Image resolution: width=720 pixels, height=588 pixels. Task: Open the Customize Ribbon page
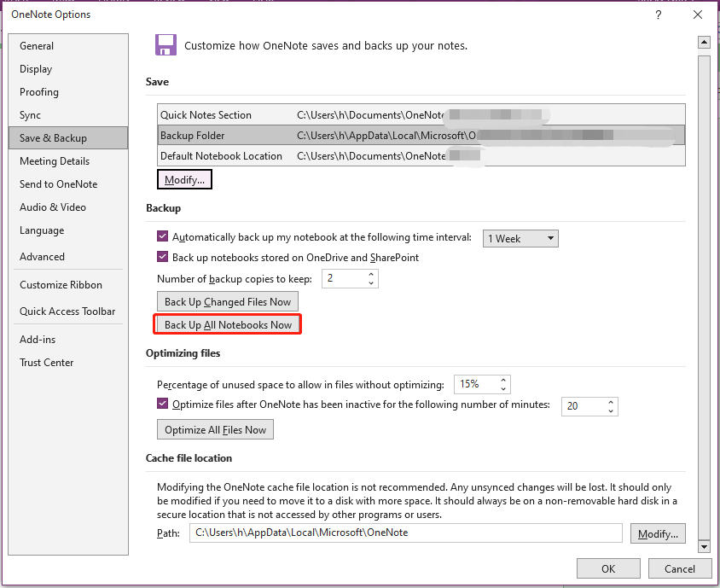pyautogui.click(x=62, y=284)
